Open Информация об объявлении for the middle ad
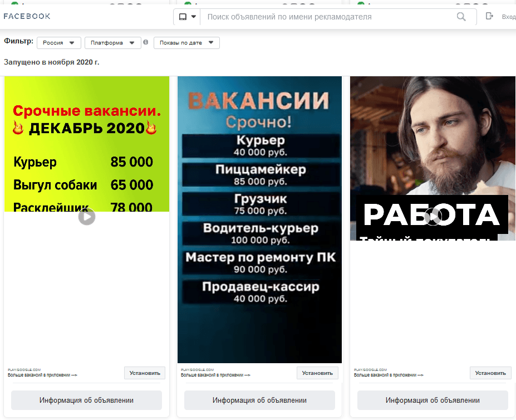 pyautogui.click(x=259, y=400)
